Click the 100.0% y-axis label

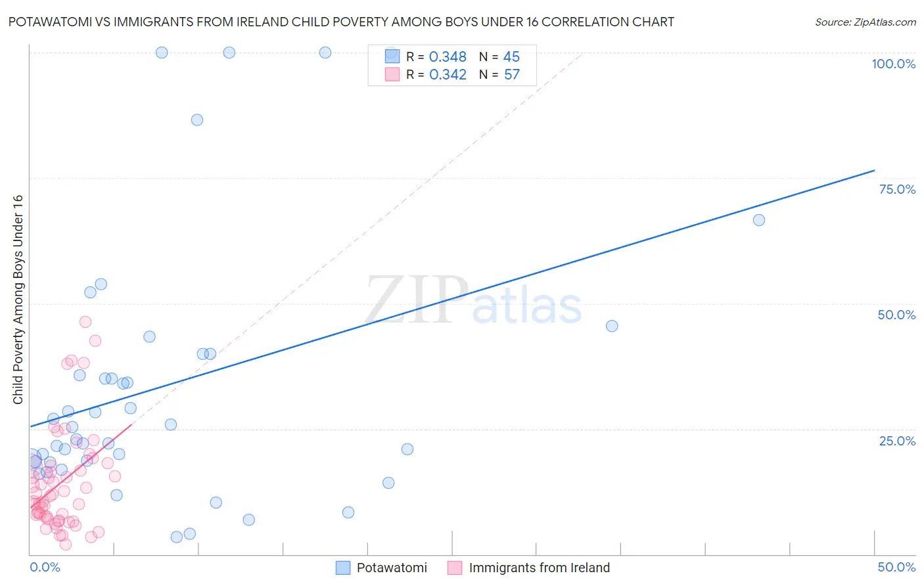(x=894, y=64)
